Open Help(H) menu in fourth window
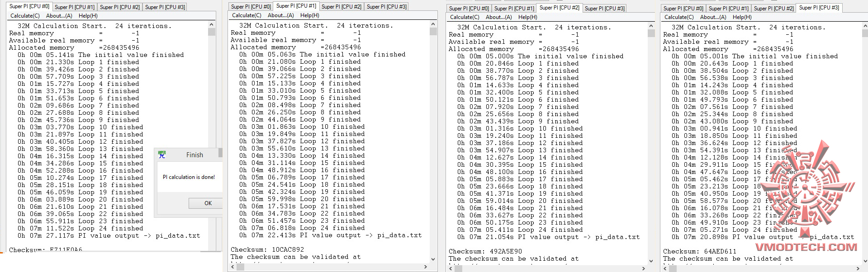Screen dimensions: 868x272 click(x=742, y=17)
